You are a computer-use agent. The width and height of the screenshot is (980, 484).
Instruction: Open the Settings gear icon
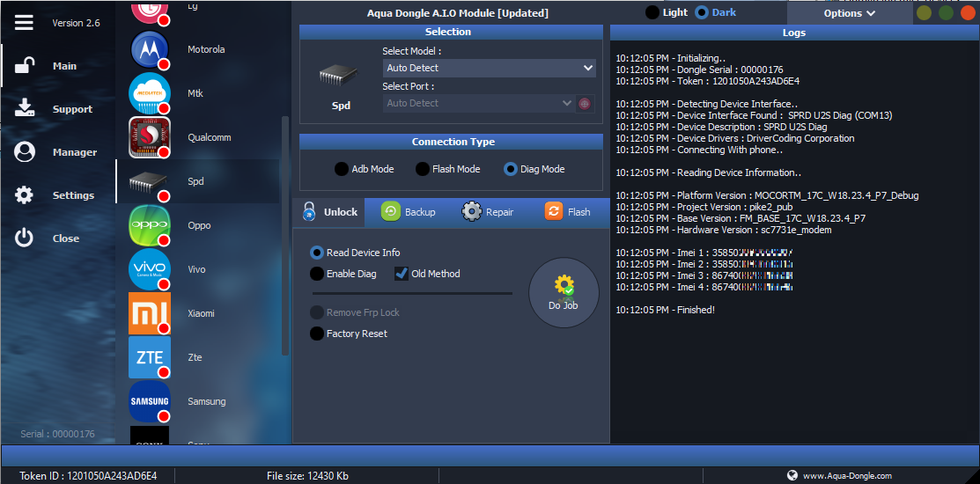25,194
